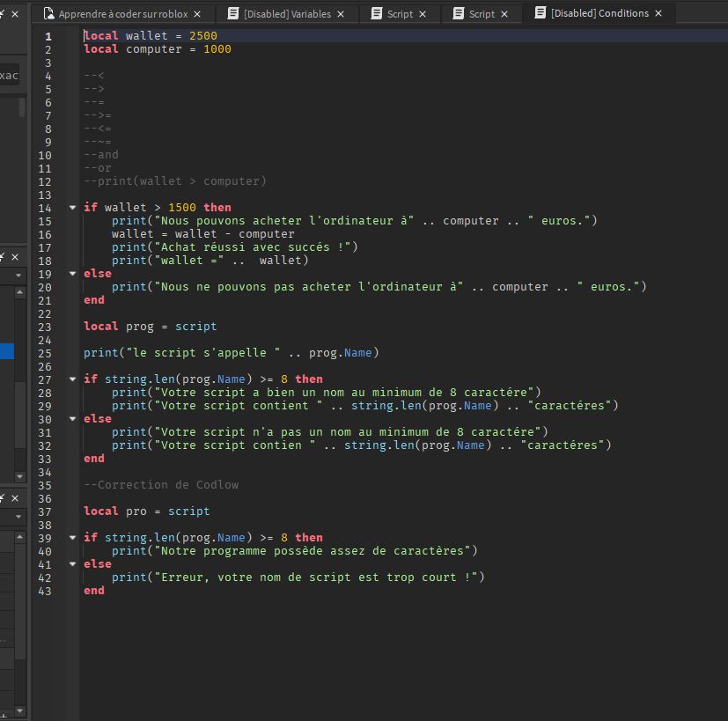
Task: Collapse the if block on line 27
Action: pos(72,379)
